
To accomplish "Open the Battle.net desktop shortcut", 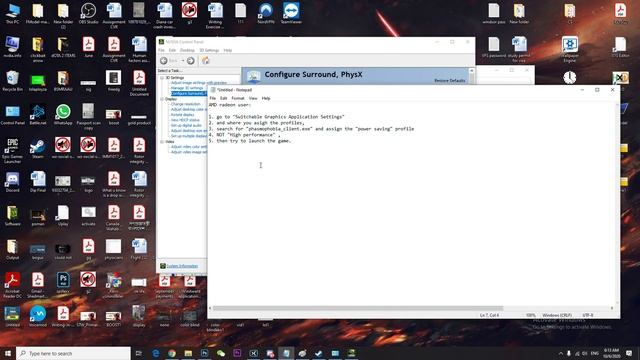I will [x=38, y=114].
